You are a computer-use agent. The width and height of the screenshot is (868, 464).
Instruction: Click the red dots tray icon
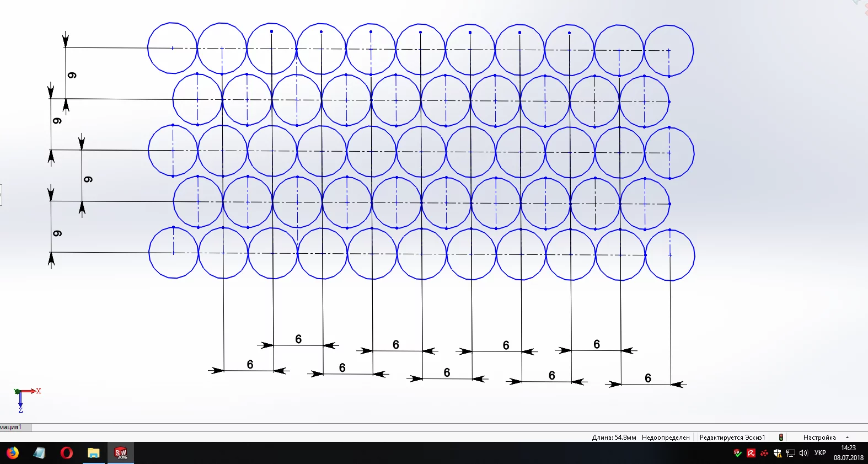(x=764, y=453)
